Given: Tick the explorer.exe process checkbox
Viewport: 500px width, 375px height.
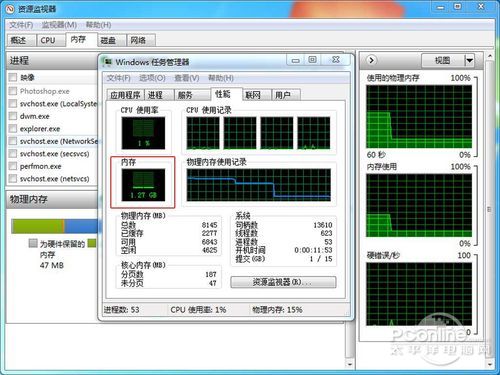Looking at the screenshot, I should (x=13, y=128).
